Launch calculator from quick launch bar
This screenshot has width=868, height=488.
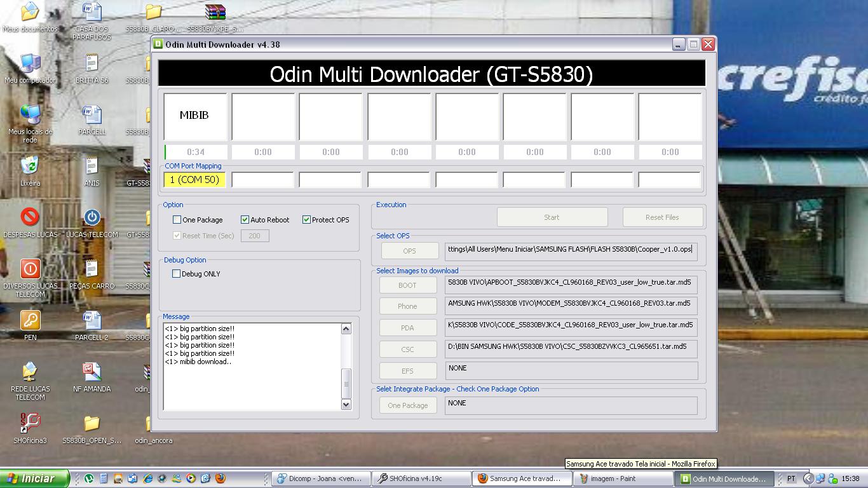[x=104, y=478]
